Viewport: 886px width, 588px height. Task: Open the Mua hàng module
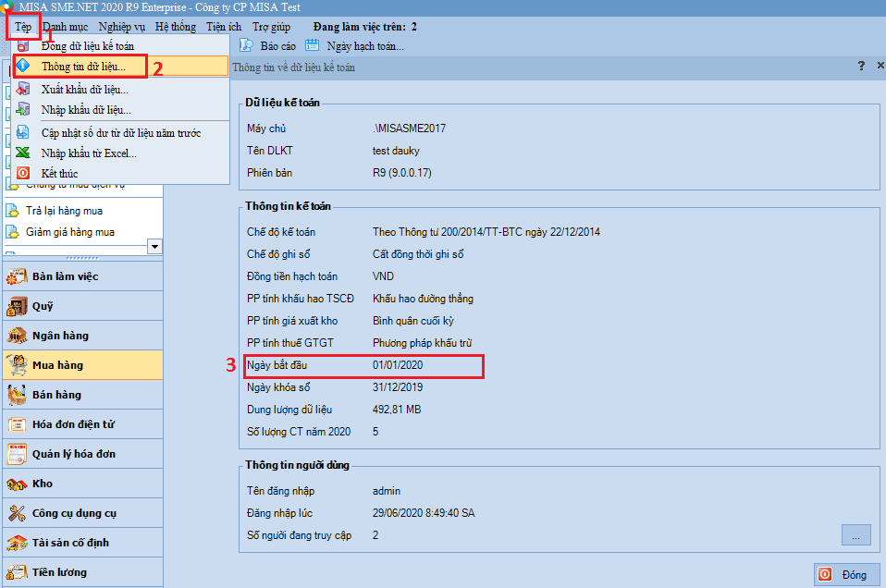click(x=83, y=365)
